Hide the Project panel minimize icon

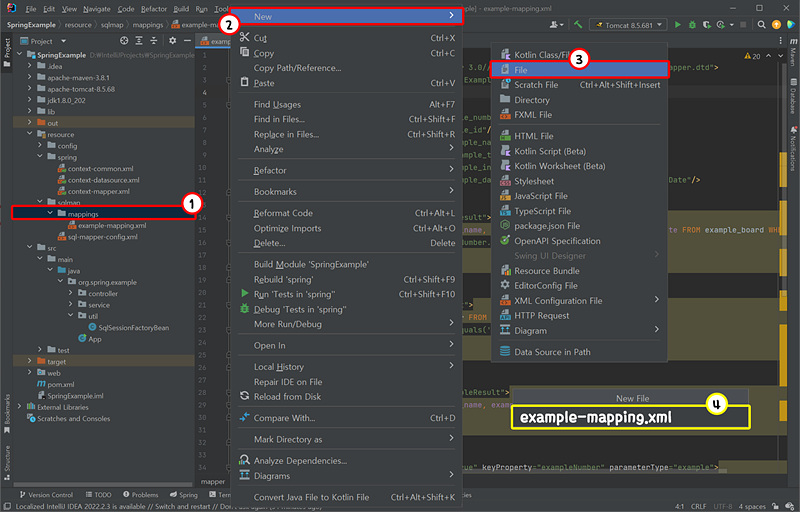(x=187, y=41)
